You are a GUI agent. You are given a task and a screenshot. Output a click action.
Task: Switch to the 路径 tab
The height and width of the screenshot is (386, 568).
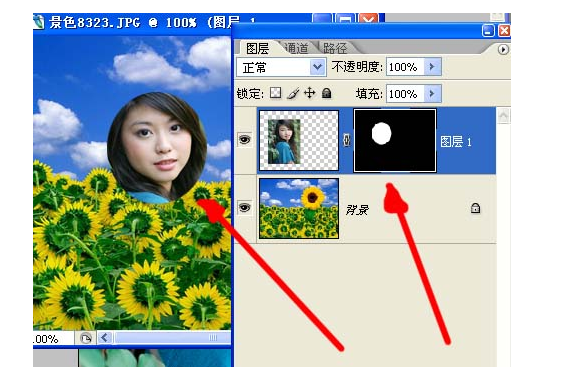point(334,48)
